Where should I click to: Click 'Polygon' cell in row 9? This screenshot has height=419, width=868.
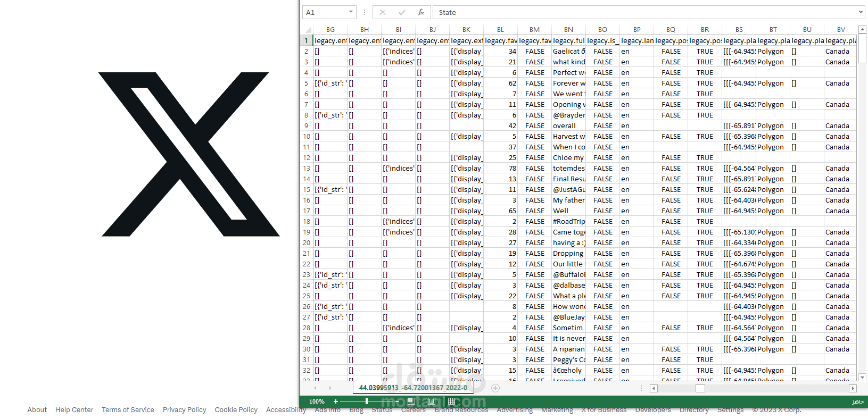[773, 125]
